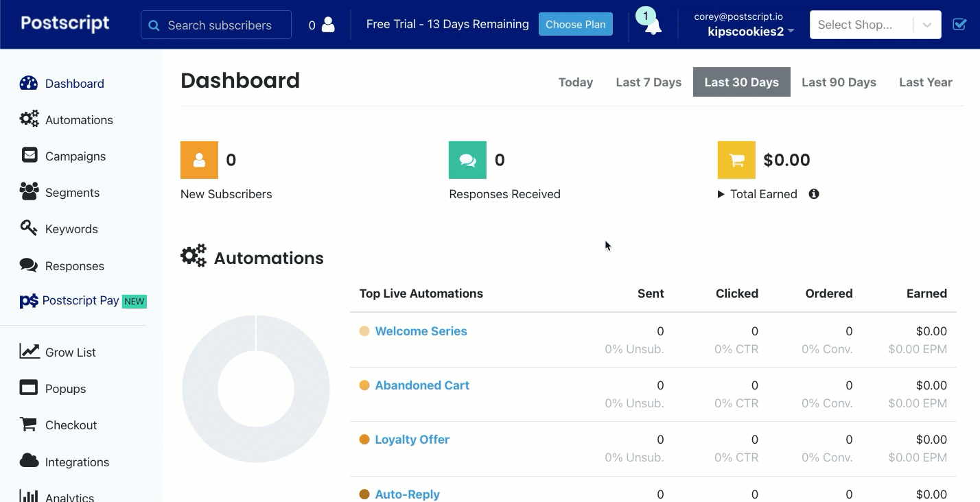Click the Total Earned info icon
This screenshot has height=502, width=980.
(814, 194)
